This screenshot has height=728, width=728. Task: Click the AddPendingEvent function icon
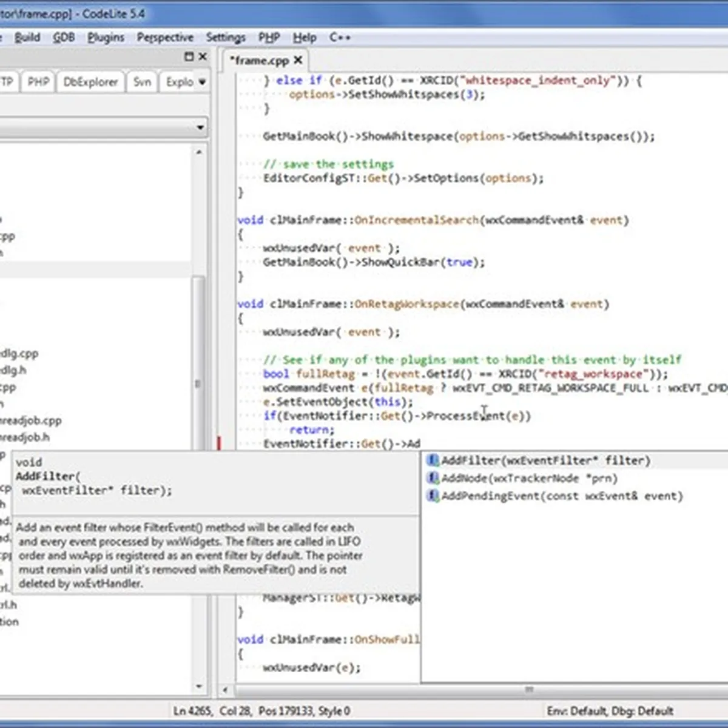(433, 496)
